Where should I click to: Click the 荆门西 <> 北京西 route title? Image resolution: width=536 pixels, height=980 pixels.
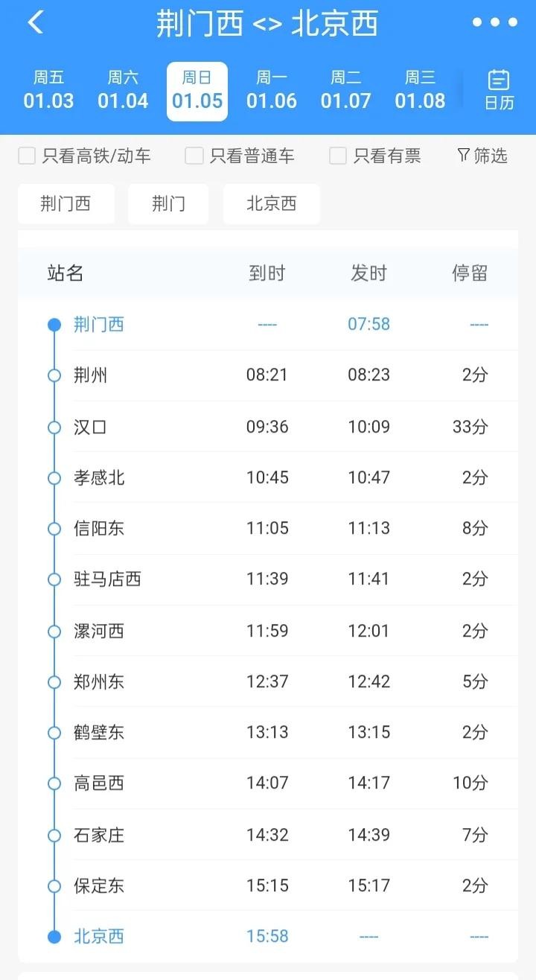[x=267, y=24]
